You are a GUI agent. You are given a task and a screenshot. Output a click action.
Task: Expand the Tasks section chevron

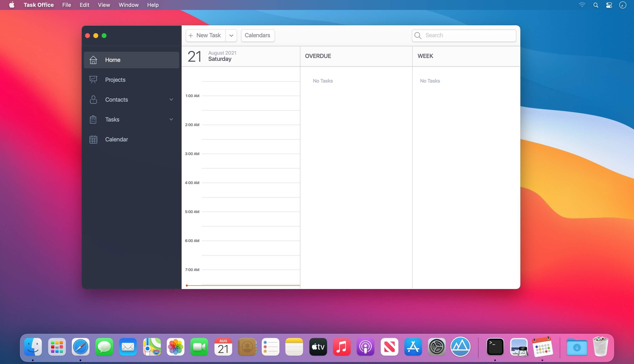pyautogui.click(x=171, y=119)
